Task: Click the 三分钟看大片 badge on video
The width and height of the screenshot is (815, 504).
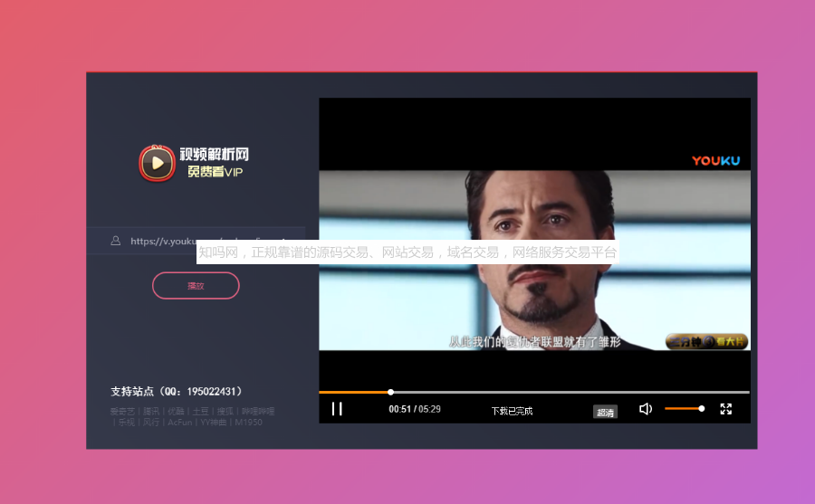Action: [x=707, y=341]
